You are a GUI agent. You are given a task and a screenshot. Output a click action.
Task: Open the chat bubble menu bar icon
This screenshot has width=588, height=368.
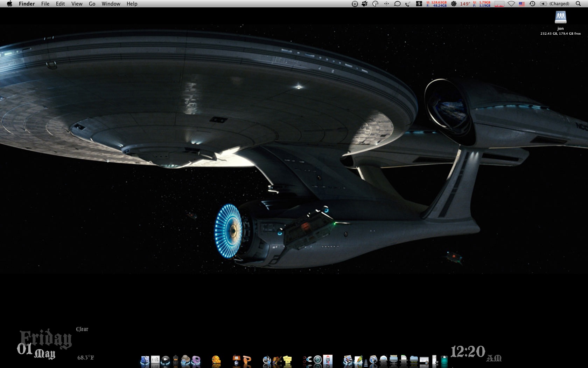[x=397, y=4]
